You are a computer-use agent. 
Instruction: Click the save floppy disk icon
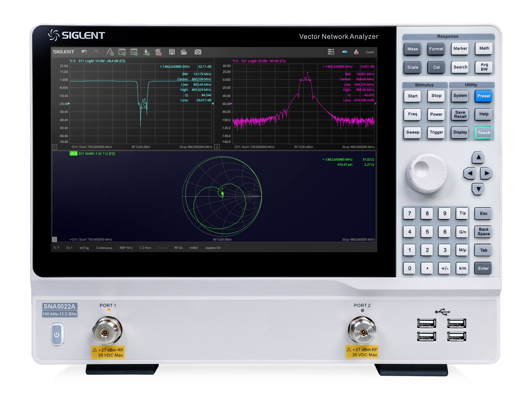[x=172, y=52]
